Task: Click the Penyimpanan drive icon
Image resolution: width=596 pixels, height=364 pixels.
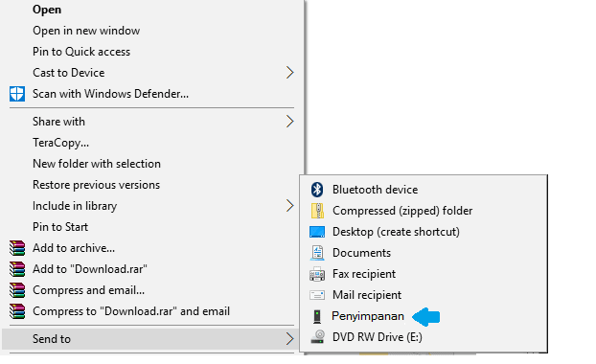Action: click(317, 316)
